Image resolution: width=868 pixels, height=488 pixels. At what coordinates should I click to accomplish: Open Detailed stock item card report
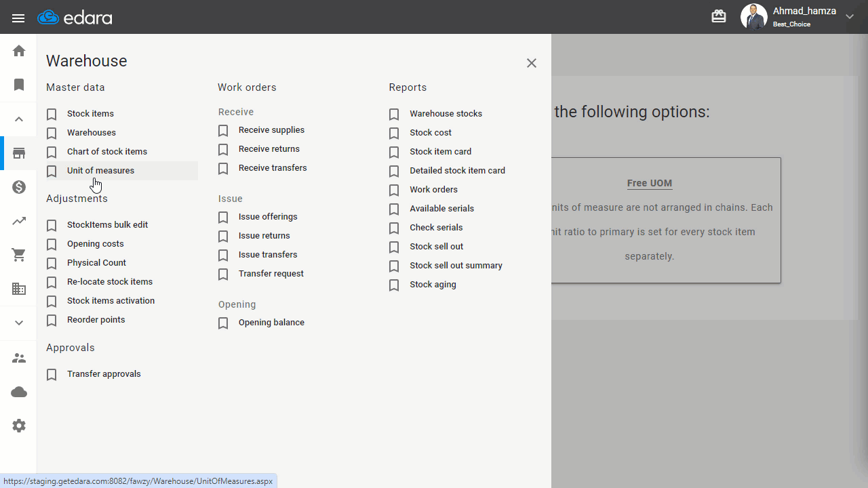point(457,171)
